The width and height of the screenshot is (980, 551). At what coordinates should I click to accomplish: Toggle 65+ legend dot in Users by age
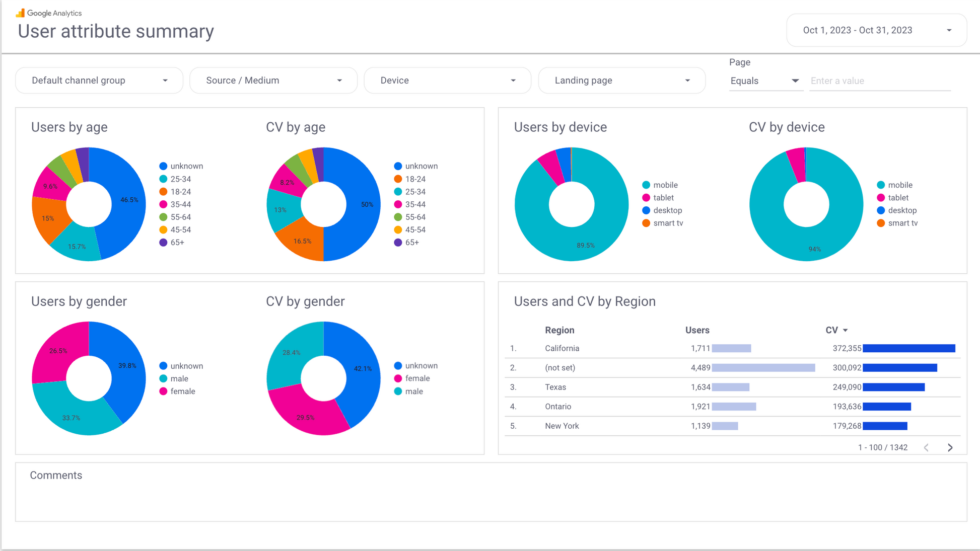coord(163,243)
